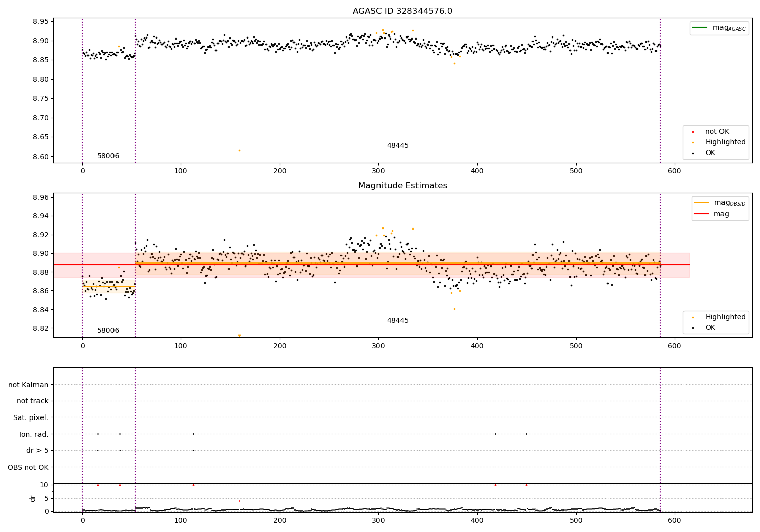The height and width of the screenshot is (532, 760).
Task: Click the "500" x-axis tick of middle plot
Action: click(x=576, y=346)
